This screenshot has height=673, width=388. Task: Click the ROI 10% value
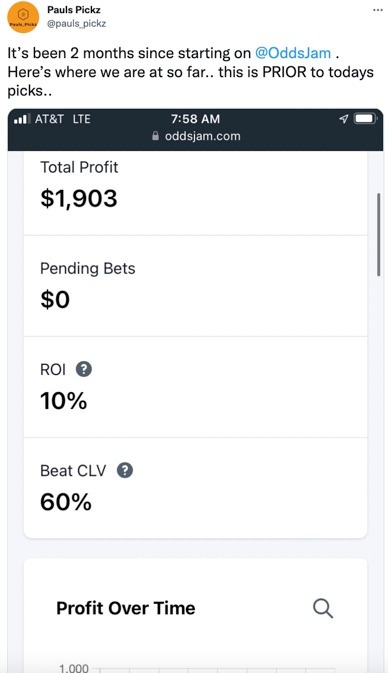point(64,401)
